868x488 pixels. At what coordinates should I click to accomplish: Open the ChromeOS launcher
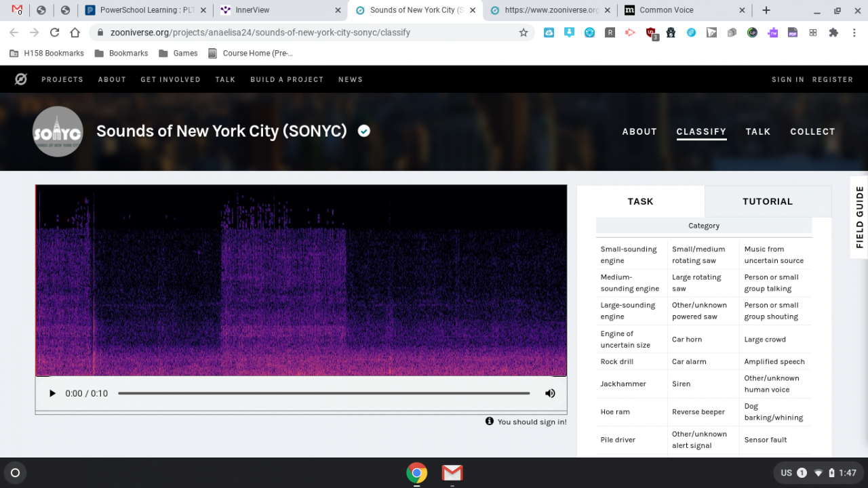coord(16,472)
